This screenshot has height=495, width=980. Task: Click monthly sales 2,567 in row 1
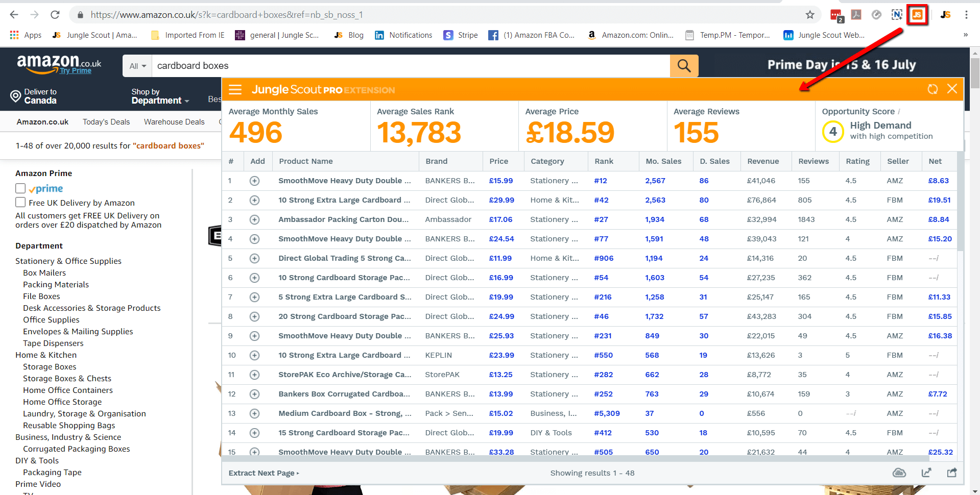coord(655,181)
